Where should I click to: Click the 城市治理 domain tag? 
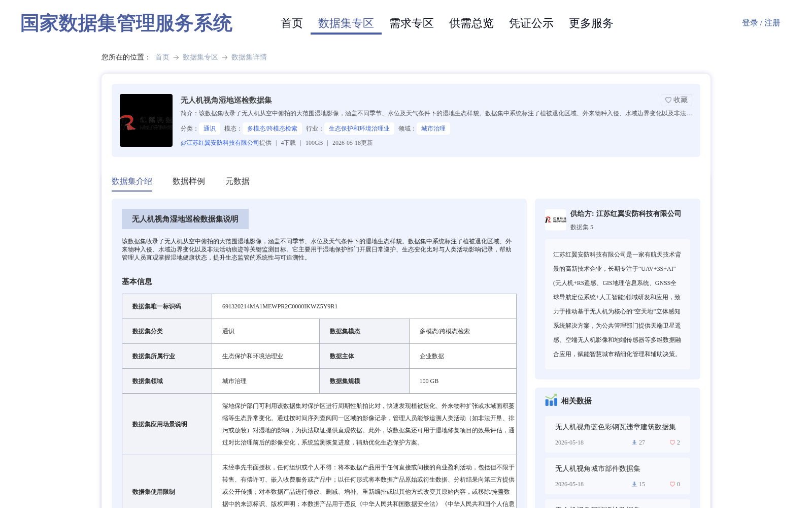[433, 129]
